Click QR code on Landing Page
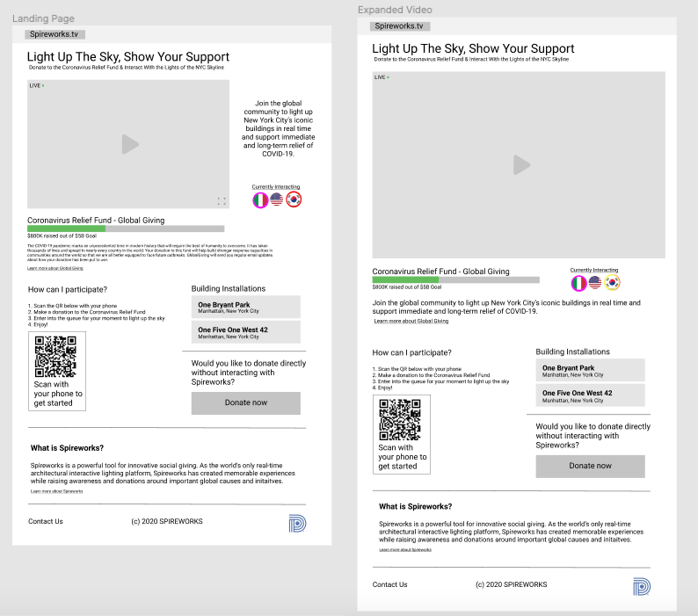 click(55, 357)
